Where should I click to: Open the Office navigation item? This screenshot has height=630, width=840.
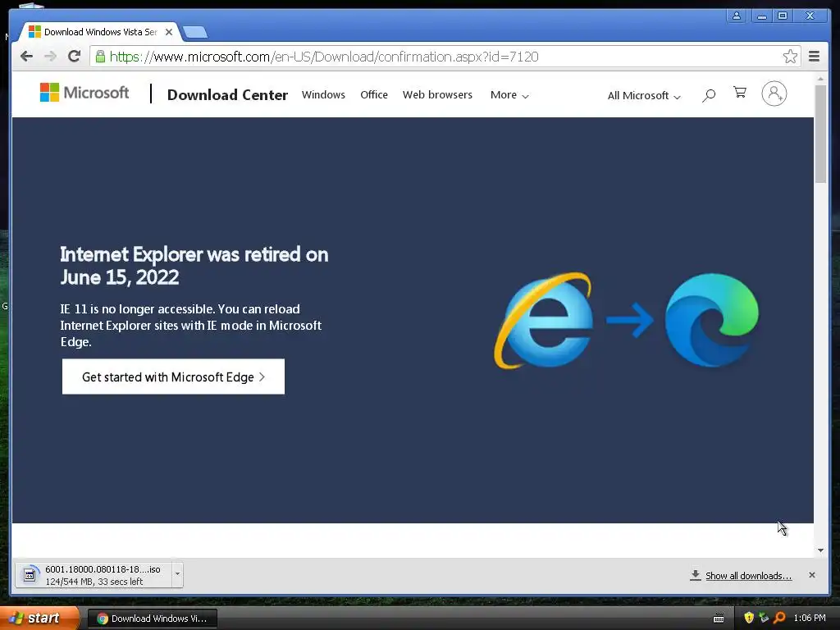point(374,95)
